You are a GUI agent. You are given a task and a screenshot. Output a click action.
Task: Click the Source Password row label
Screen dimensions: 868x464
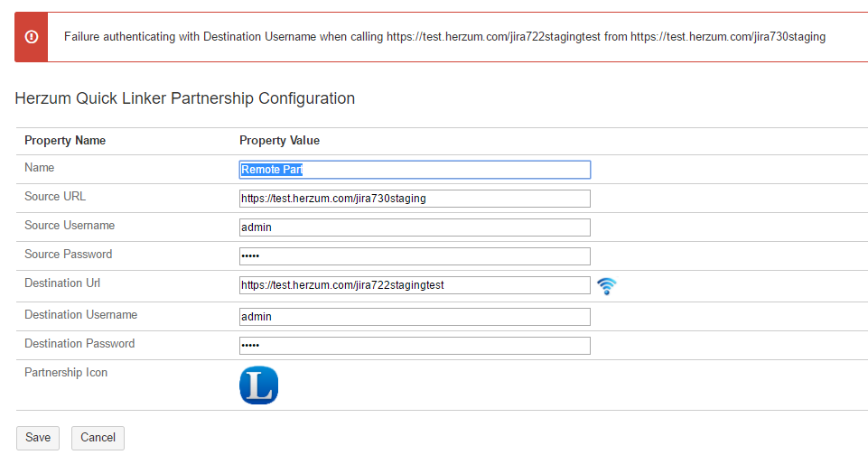69,255
